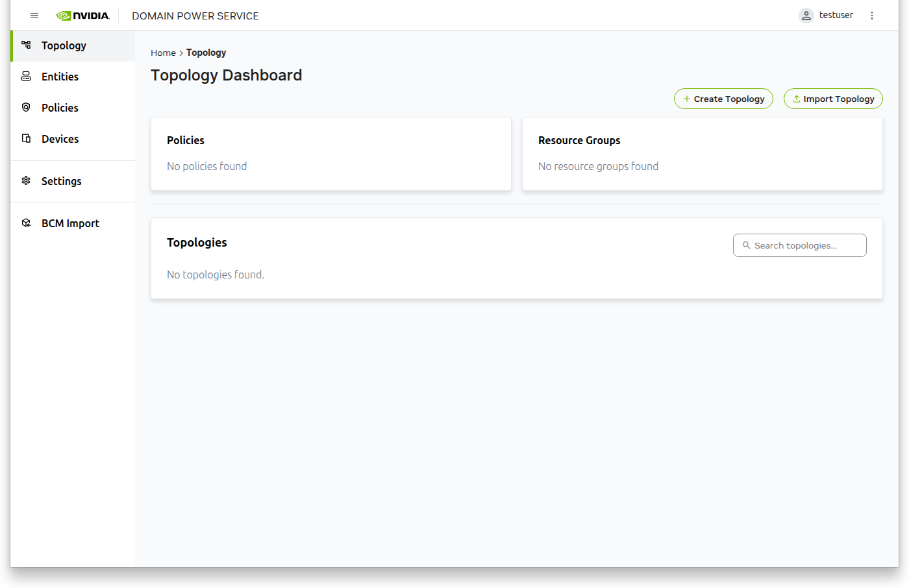
Task: Expand the breadcrumb chevron after Home
Action: [181, 53]
